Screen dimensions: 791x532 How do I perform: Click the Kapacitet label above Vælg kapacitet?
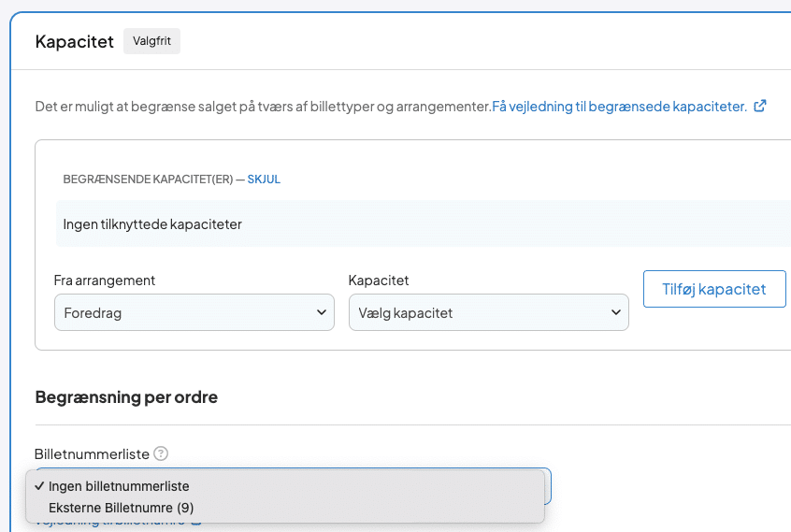(x=378, y=280)
